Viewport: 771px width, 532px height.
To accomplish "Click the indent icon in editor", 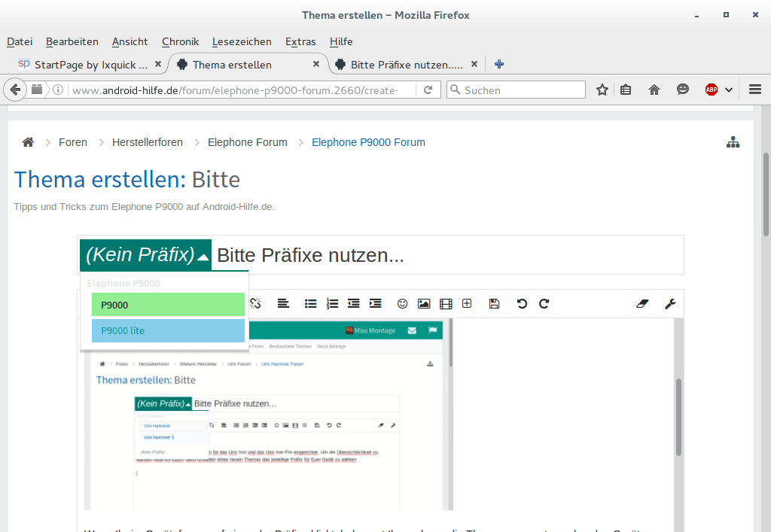I will coord(375,303).
